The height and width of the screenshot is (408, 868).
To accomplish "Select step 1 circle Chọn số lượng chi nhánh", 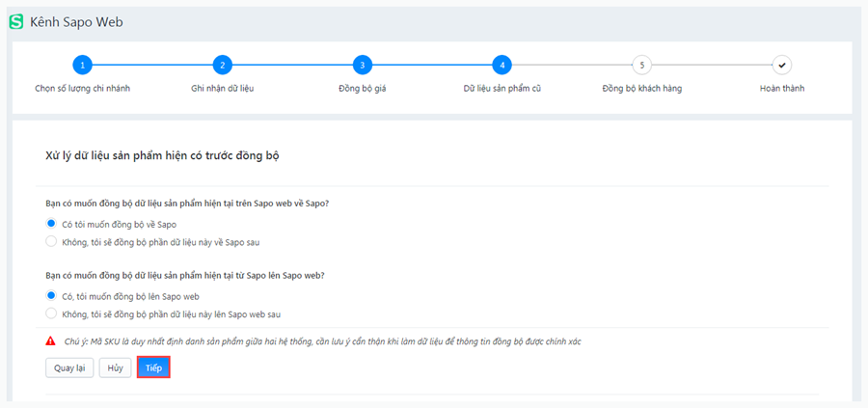I will [x=83, y=66].
